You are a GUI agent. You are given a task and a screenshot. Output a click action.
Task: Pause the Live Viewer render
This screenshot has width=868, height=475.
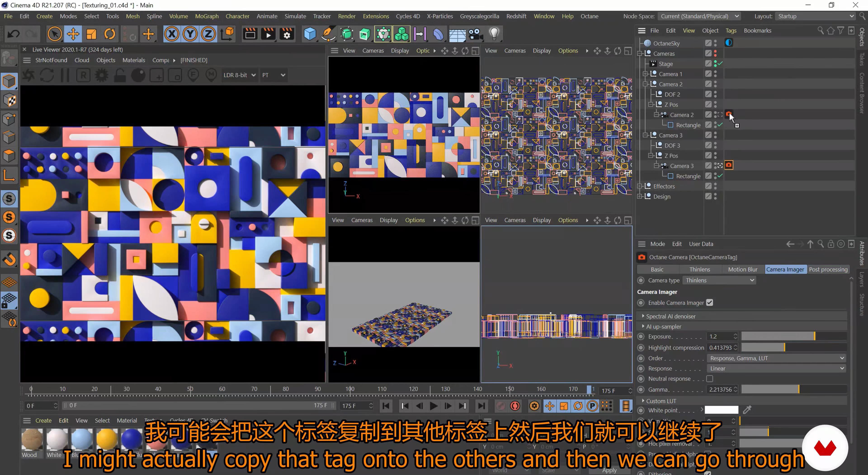[65, 75]
